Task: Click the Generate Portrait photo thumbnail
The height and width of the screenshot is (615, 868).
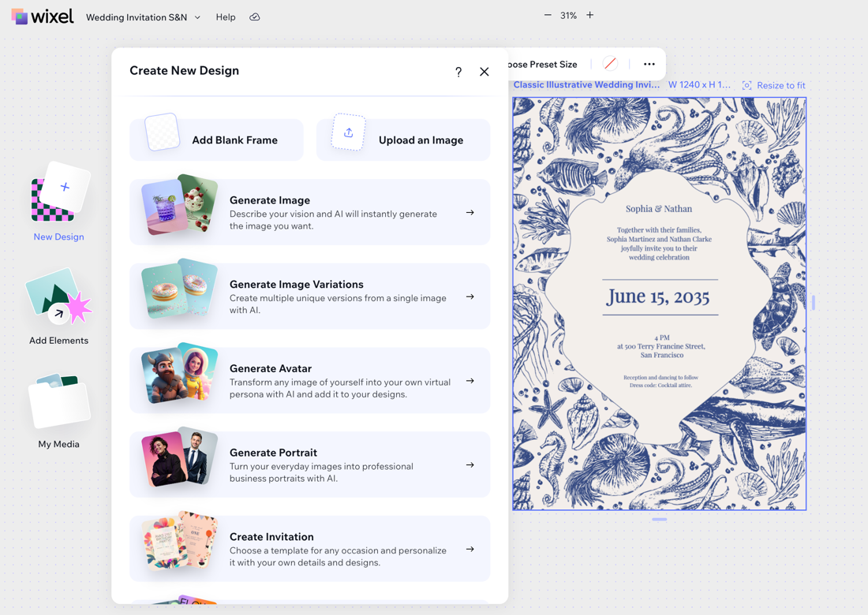Action: click(179, 457)
